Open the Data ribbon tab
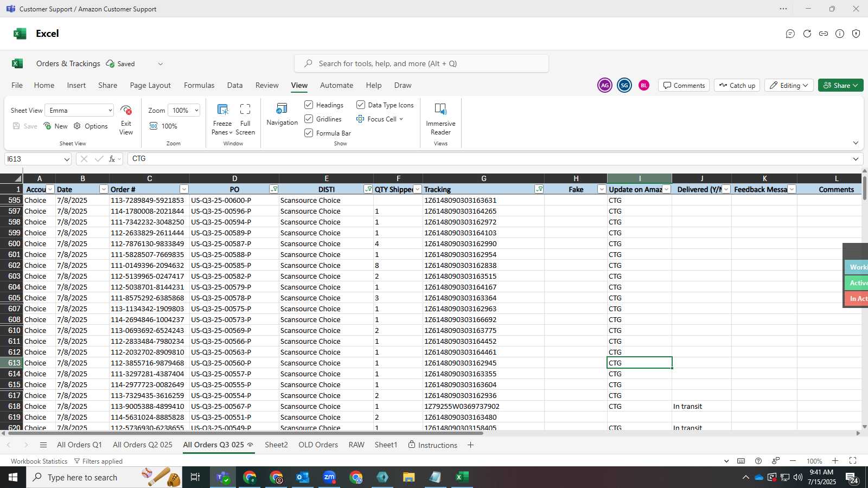Image resolution: width=868 pixels, height=488 pixels. coord(235,85)
